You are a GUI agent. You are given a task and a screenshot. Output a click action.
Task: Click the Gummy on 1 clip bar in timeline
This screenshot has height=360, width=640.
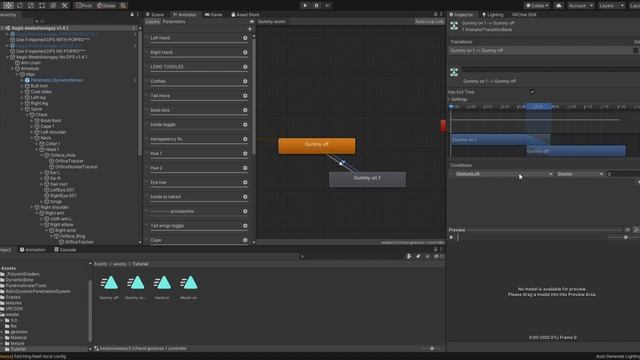[x=500, y=140]
